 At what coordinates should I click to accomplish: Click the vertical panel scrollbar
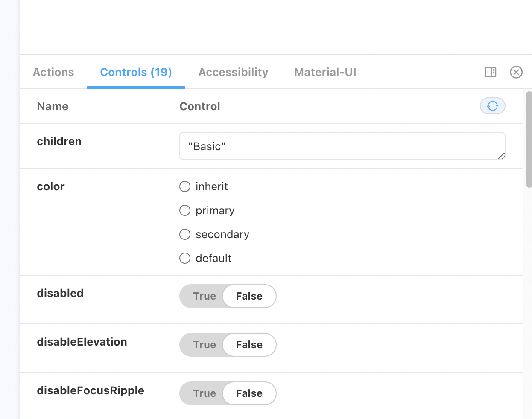click(529, 141)
